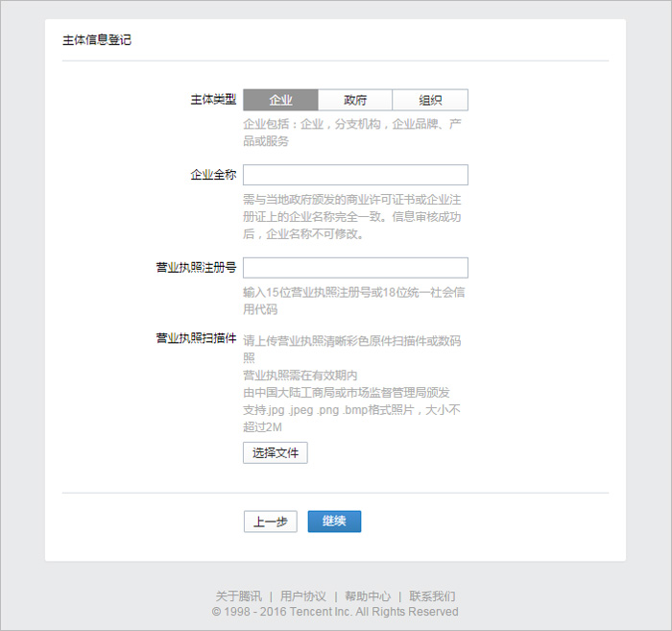Open the 联系我们 footer link
The image size is (672, 631).
click(432, 595)
